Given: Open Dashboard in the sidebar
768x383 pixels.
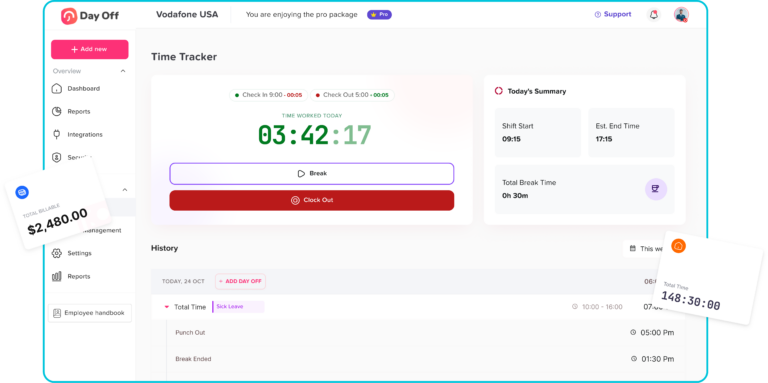Looking at the screenshot, I should point(84,89).
